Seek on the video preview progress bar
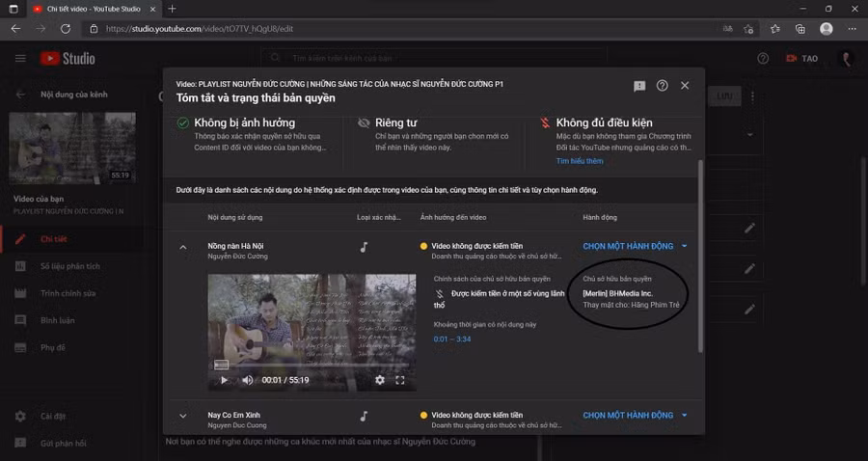 click(309, 366)
